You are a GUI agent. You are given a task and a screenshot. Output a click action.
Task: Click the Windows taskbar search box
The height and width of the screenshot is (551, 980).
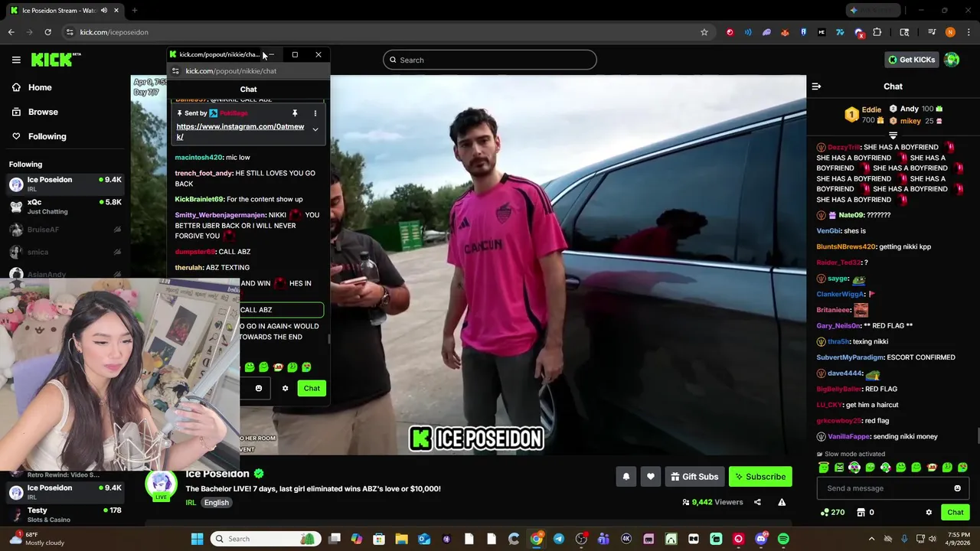click(265, 539)
